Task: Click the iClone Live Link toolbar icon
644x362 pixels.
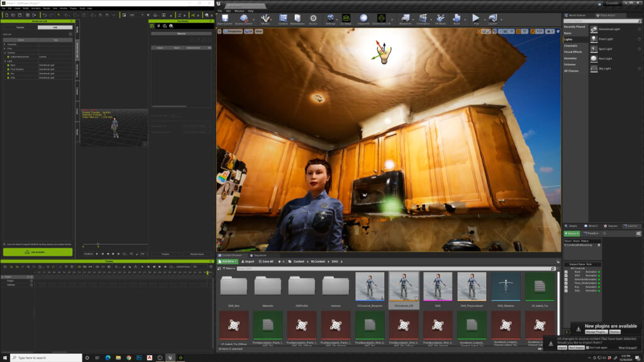Action: coord(381,19)
